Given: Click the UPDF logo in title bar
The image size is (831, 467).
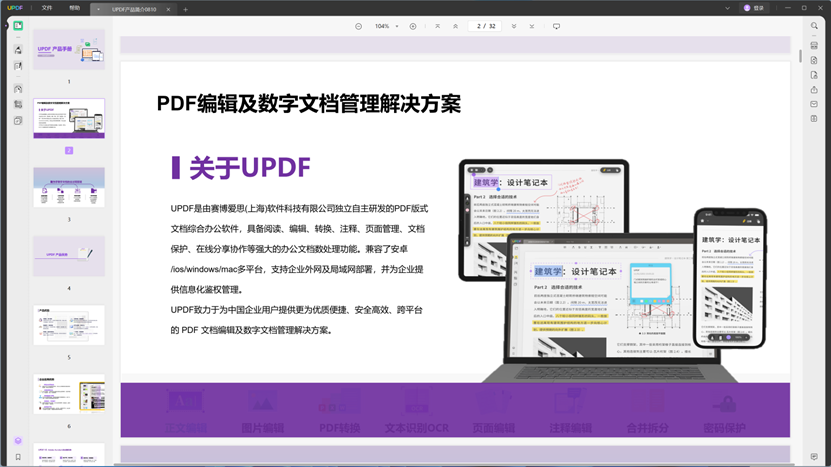Looking at the screenshot, I should point(15,8).
